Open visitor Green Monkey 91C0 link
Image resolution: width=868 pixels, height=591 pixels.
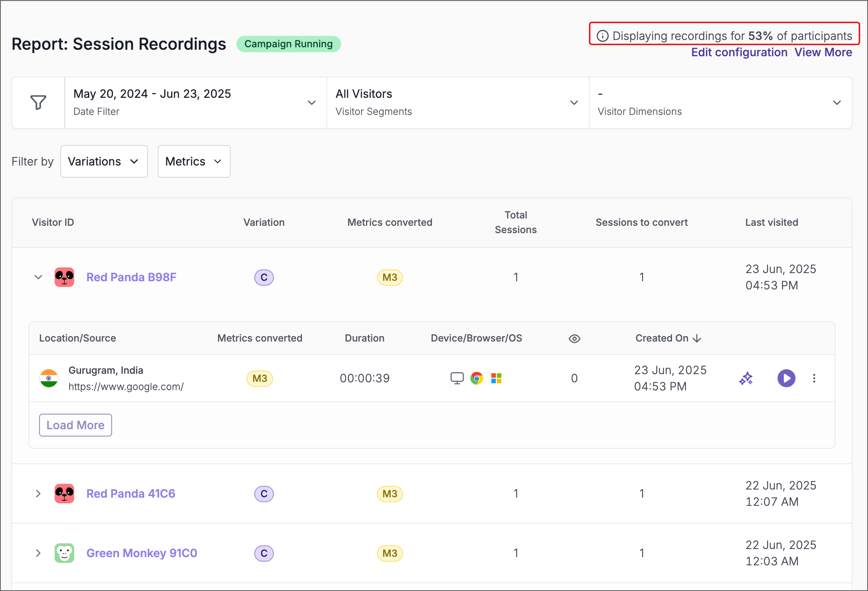[x=142, y=553]
